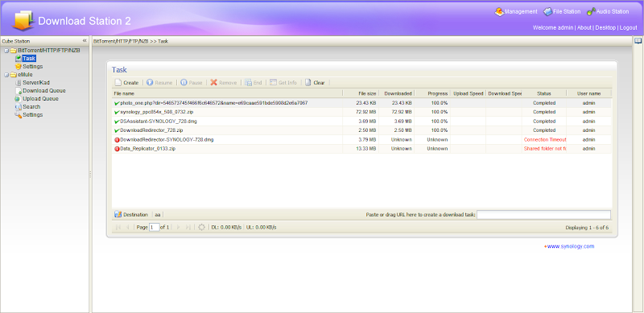The height and width of the screenshot is (313, 644).
Task: Sort by Status column header
Action: (x=544, y=93)
